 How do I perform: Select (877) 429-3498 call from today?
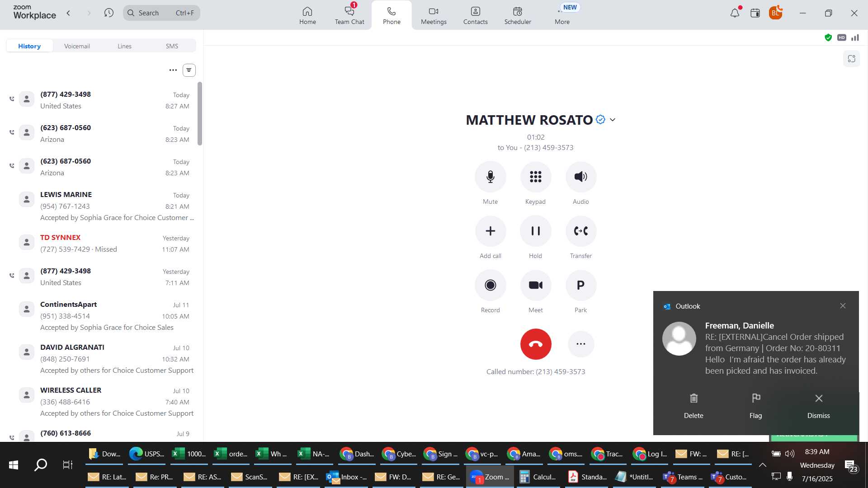[x=102, y=100]
